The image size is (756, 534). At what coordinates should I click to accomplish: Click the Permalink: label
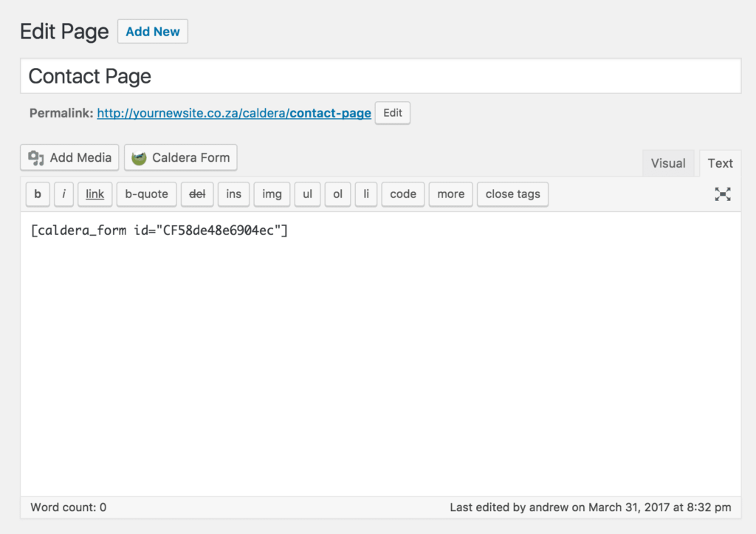pos(61,113)
